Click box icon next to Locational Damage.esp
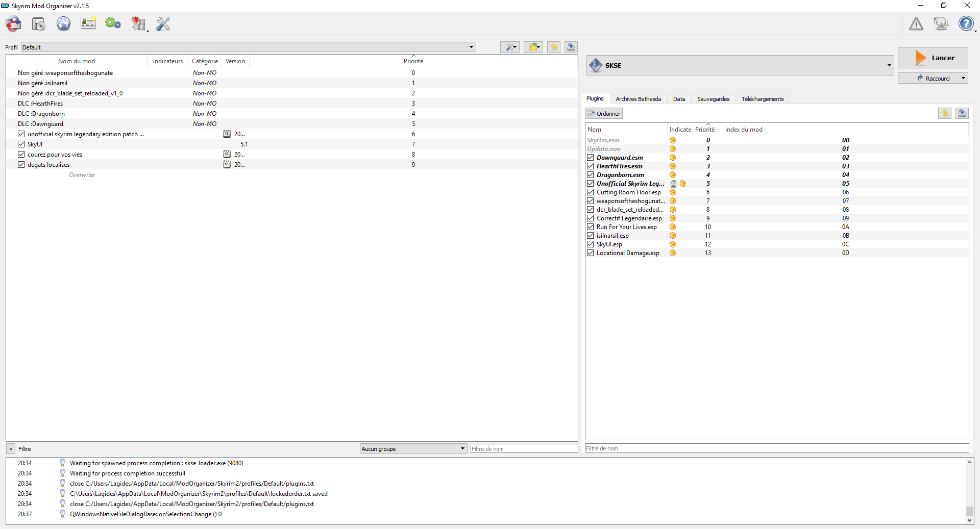The height and width of the screenshot is (529, 980). (x=673, y=253)
